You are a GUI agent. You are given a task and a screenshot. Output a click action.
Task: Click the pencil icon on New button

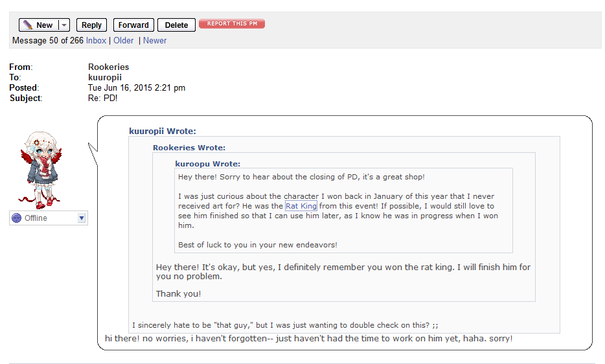point(28,25)
